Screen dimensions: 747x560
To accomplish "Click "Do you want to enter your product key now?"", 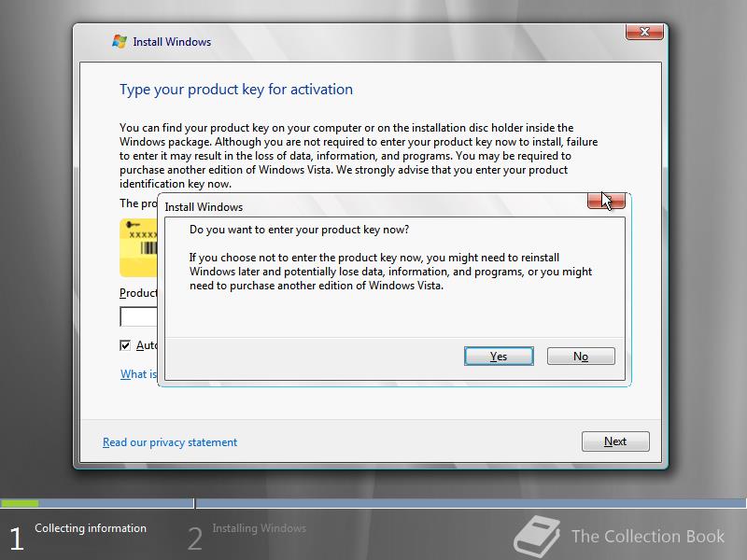I will point(299,230).
